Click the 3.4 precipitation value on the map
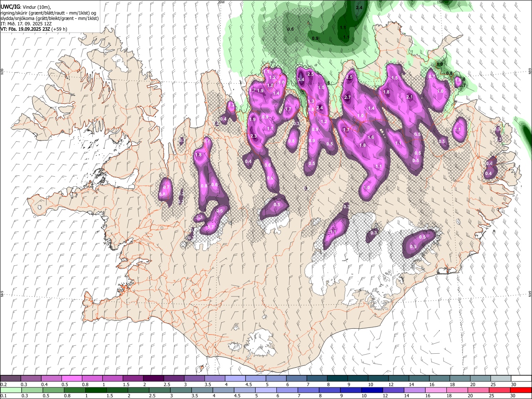 click(x=301, y=79)
